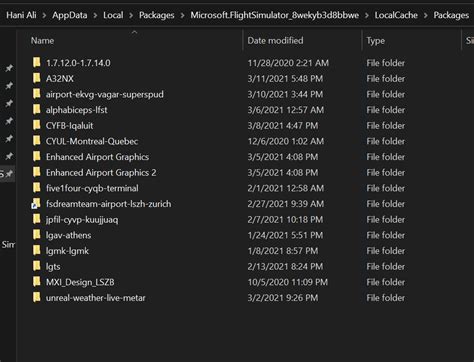474x362 pixels.
Task: Click date 3/2/2021 9:26 PM
Action: (x=283, y=298)
